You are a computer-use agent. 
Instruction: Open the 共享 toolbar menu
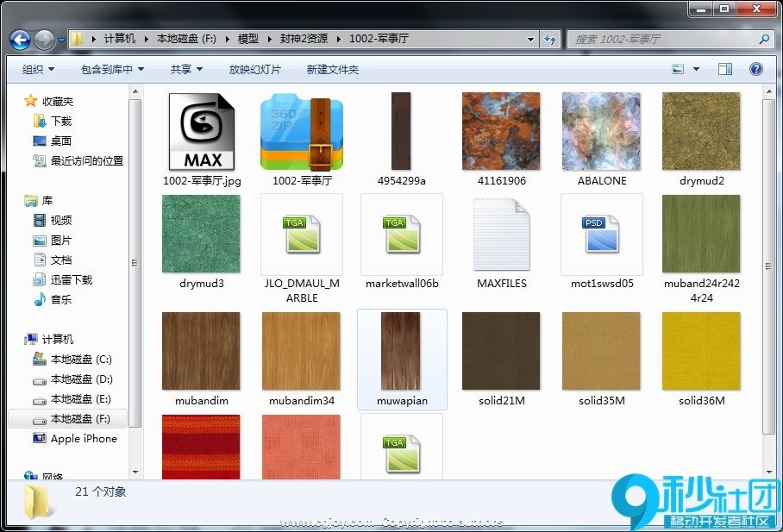coord(186,69)
